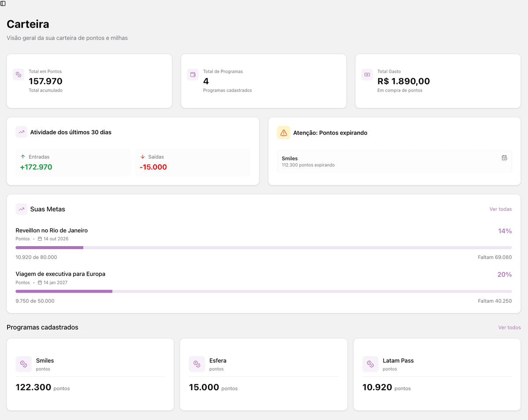Select the Reveillon no Rio de Janeiro goal

click(51, 230)
